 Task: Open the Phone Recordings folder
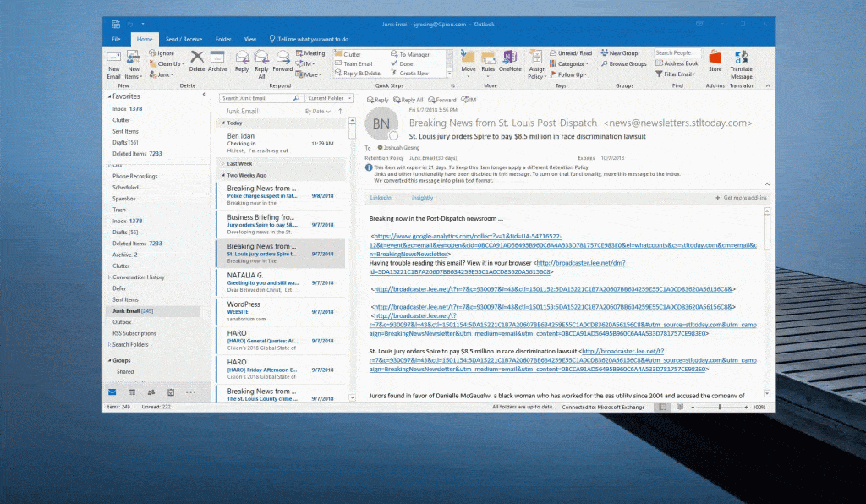tap(134, 176)
